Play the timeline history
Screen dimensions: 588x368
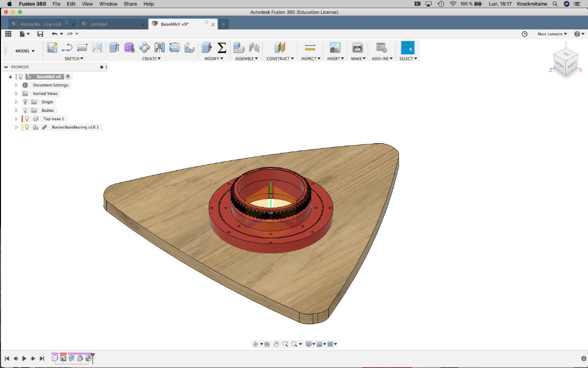pos(24,359)
